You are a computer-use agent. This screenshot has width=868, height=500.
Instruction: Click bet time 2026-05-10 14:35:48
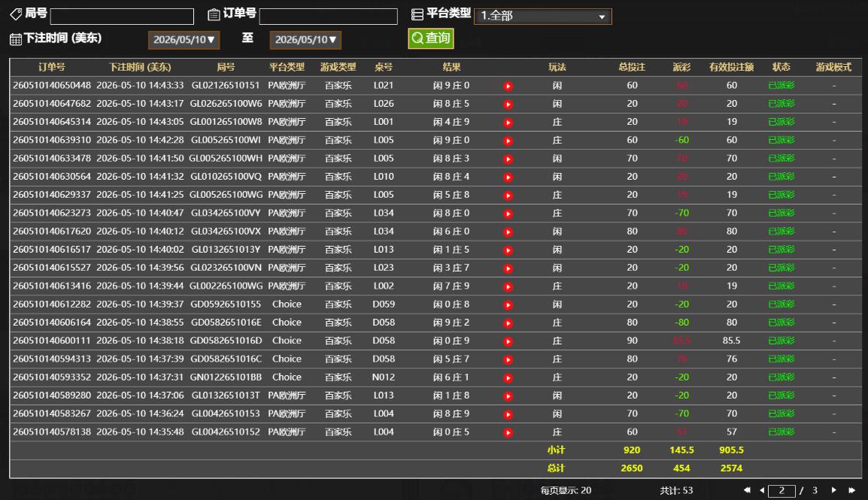click(x=140, y=432)
